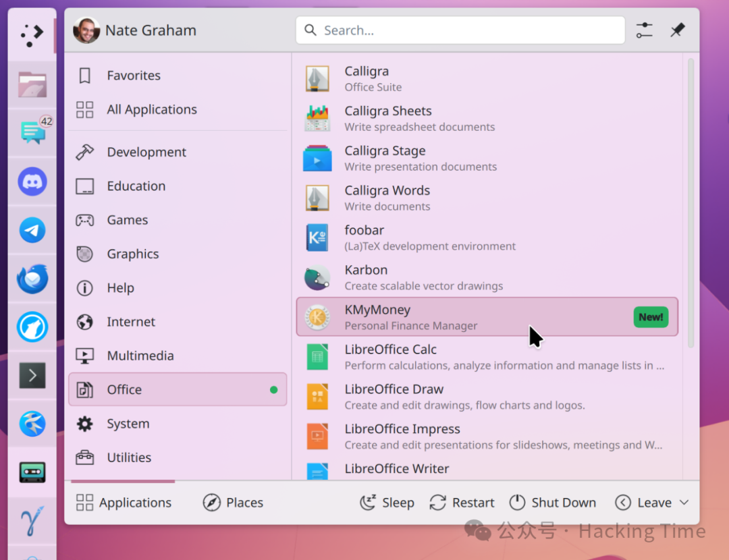
Task: Switch to the Applications tab
Action: (x=124, y=503)
